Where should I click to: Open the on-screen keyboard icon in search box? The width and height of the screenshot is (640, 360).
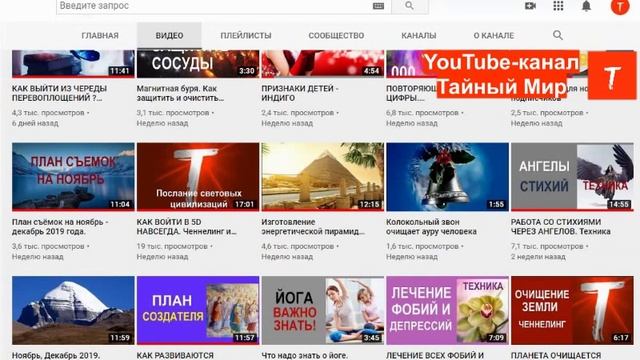point(378,6)
